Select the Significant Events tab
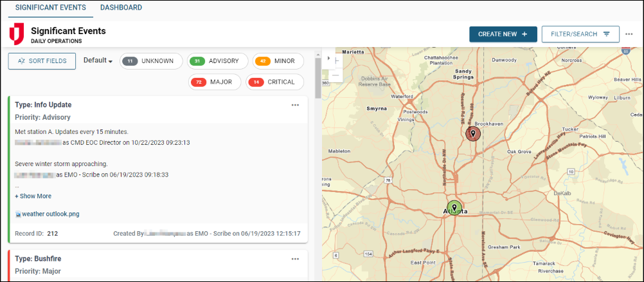Viewport: 644px width, 282px height. click(50, 8)
